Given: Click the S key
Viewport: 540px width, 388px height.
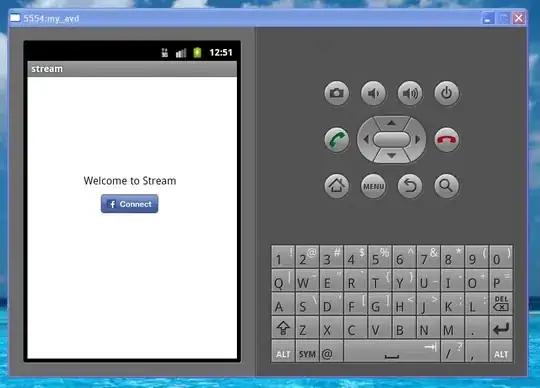Looking at the screenshot, I should pyautogui.click(x=307, y=303).
